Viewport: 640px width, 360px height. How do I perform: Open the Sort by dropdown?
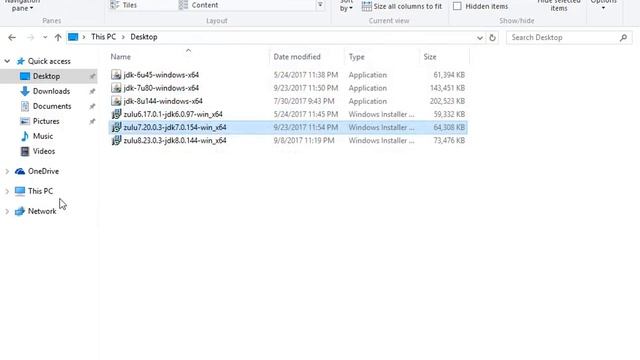346,6
